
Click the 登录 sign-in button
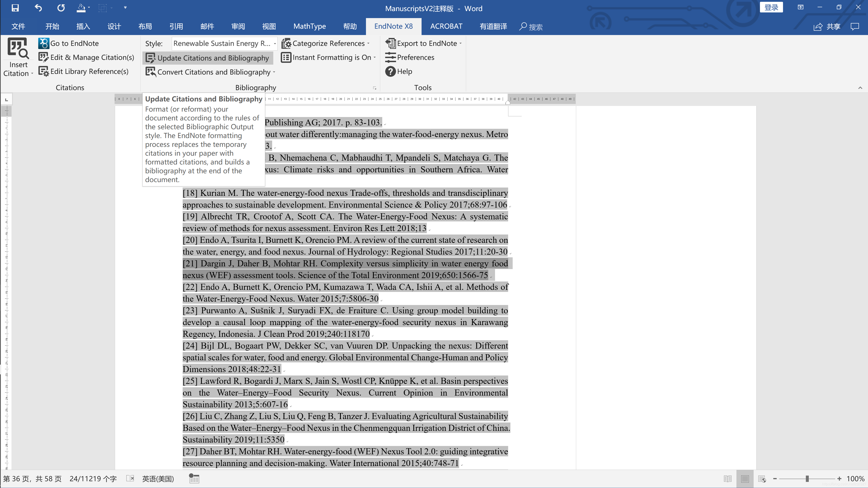click(771, 7)
